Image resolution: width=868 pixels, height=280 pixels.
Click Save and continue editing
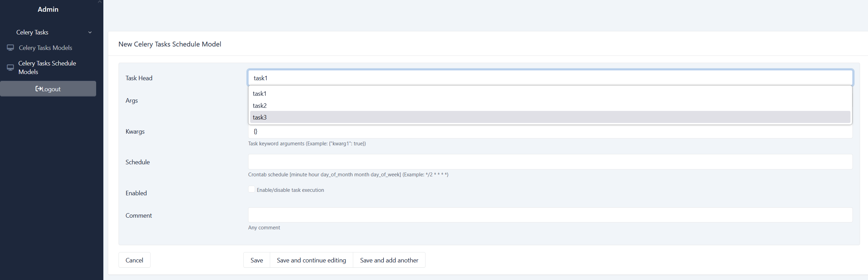(312, 260)
